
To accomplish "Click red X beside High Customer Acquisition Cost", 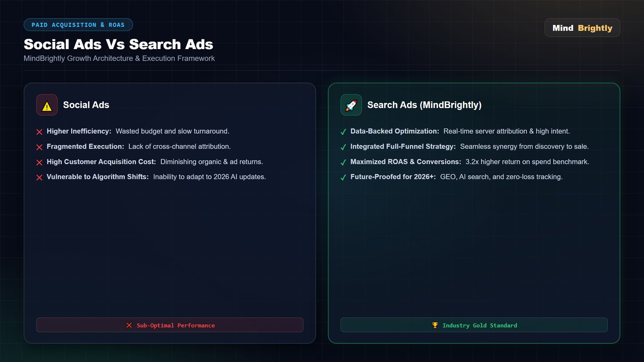I will pos(39,162).
